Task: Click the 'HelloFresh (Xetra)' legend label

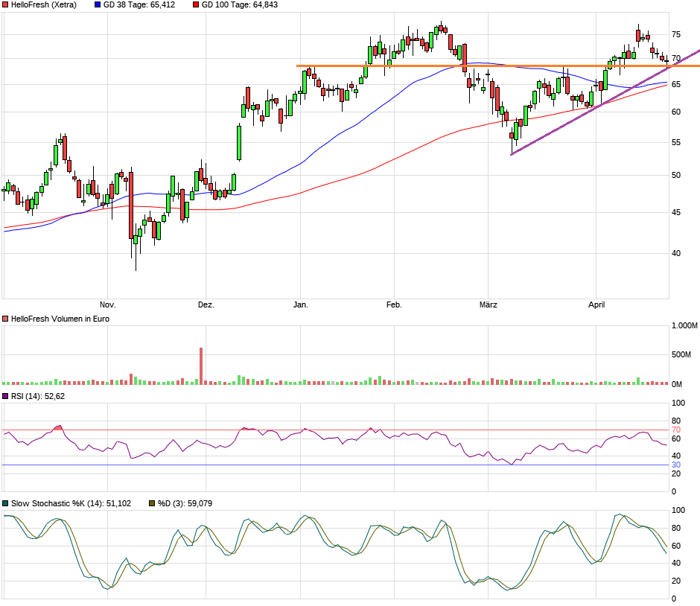Action: pos(44,5)
